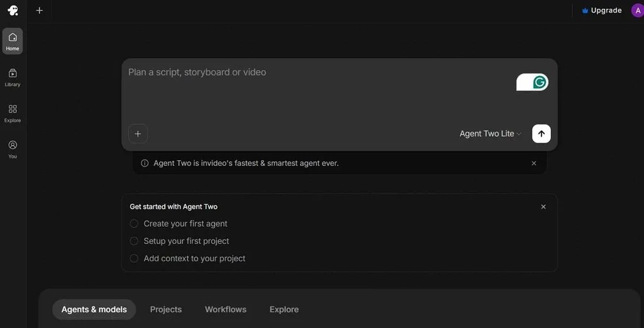Click 'Get started with Agent Two' heading
The height and width of the screenshot is (328, 644).
pyautogui.click(x=174, y=207)
